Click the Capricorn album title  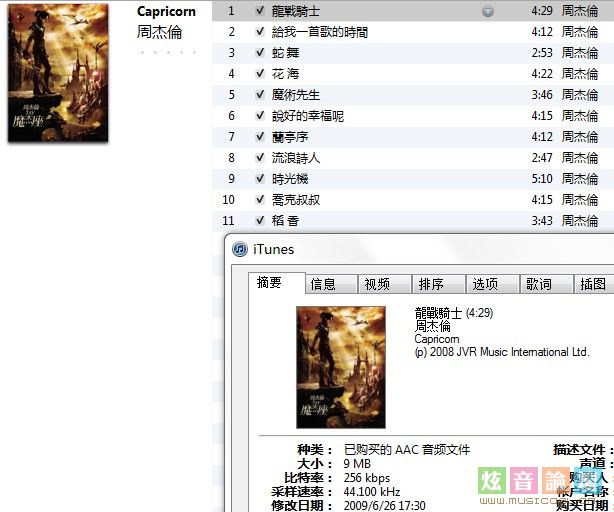(166, 12)
